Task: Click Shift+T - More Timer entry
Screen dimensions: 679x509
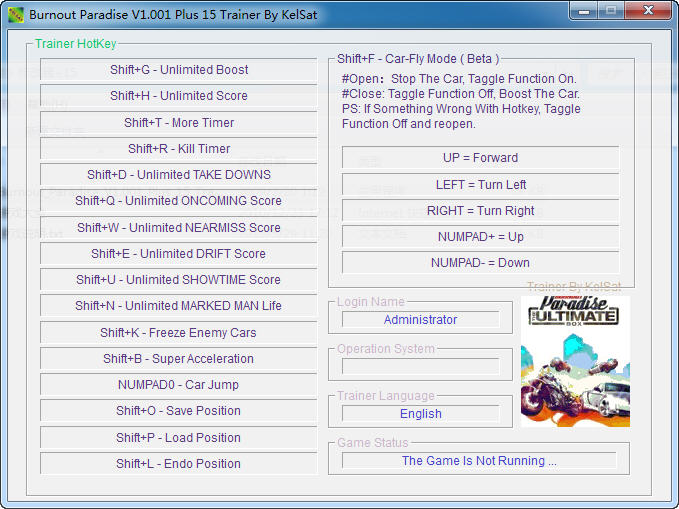Action: 179,123
